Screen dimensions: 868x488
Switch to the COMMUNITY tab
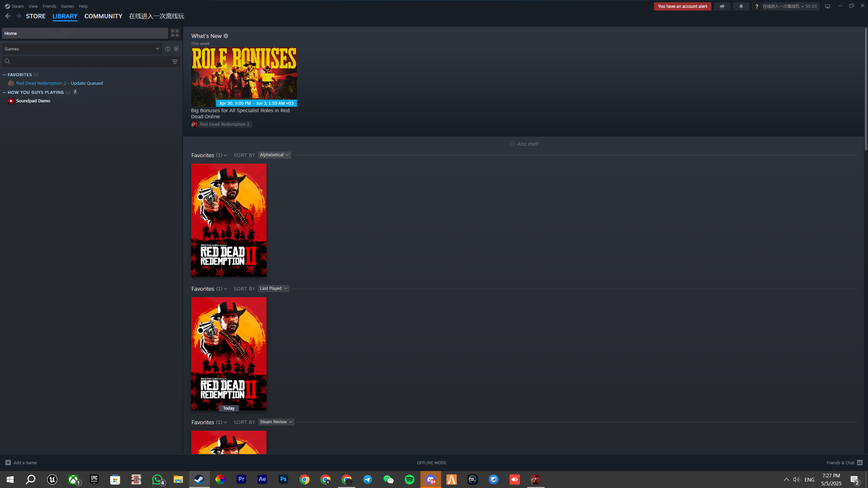coord(103,16)
